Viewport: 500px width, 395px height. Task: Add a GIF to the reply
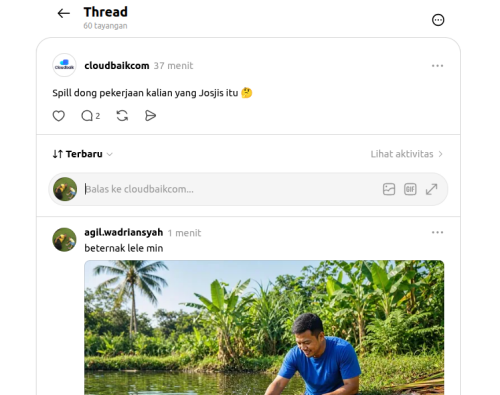(x=410, y=189)
